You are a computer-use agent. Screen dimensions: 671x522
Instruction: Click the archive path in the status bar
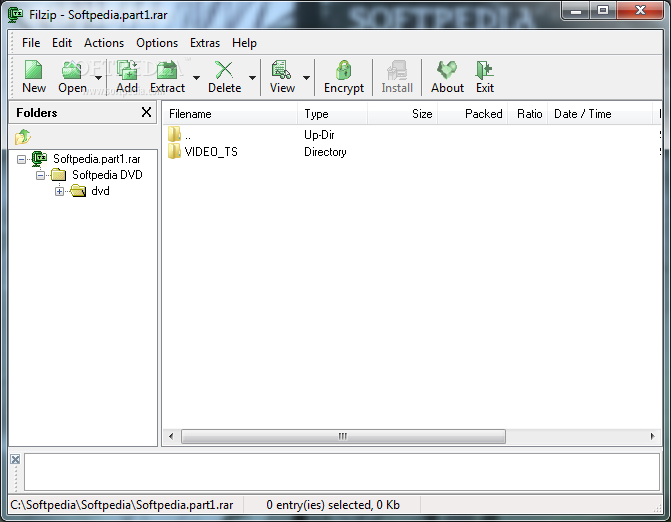pyautogui.click(x=122, y=505)
